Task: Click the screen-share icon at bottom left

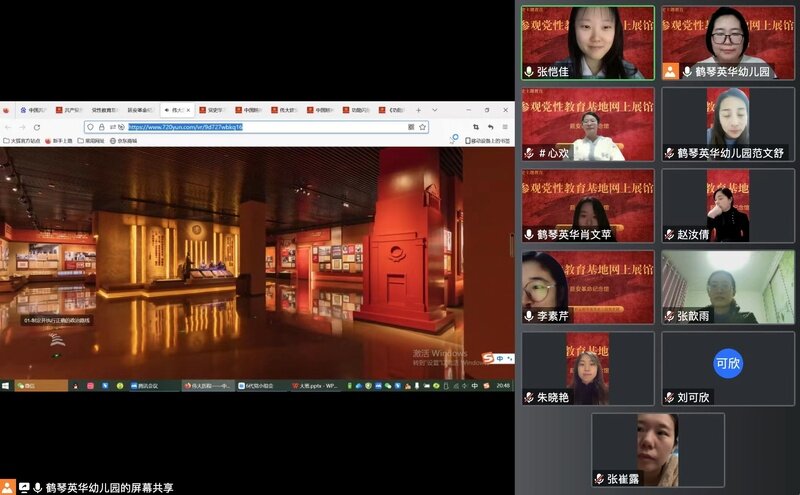Action: [x=24, y=487]
